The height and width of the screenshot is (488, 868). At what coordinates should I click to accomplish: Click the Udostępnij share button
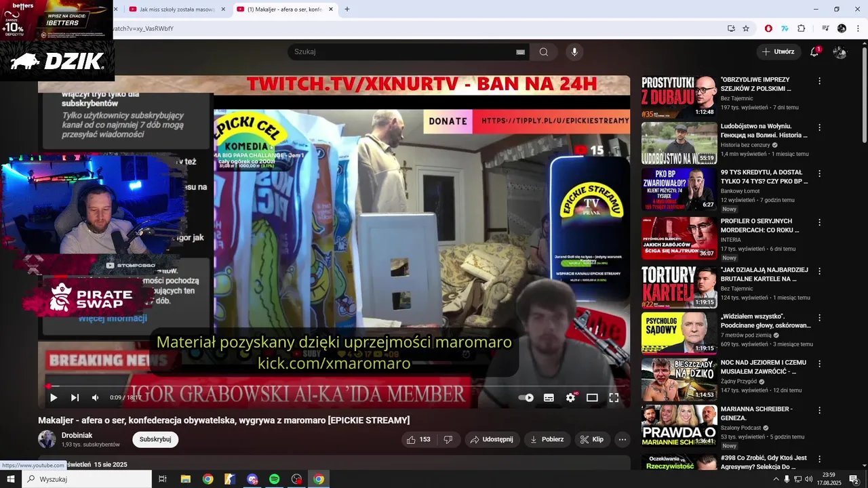492,439
